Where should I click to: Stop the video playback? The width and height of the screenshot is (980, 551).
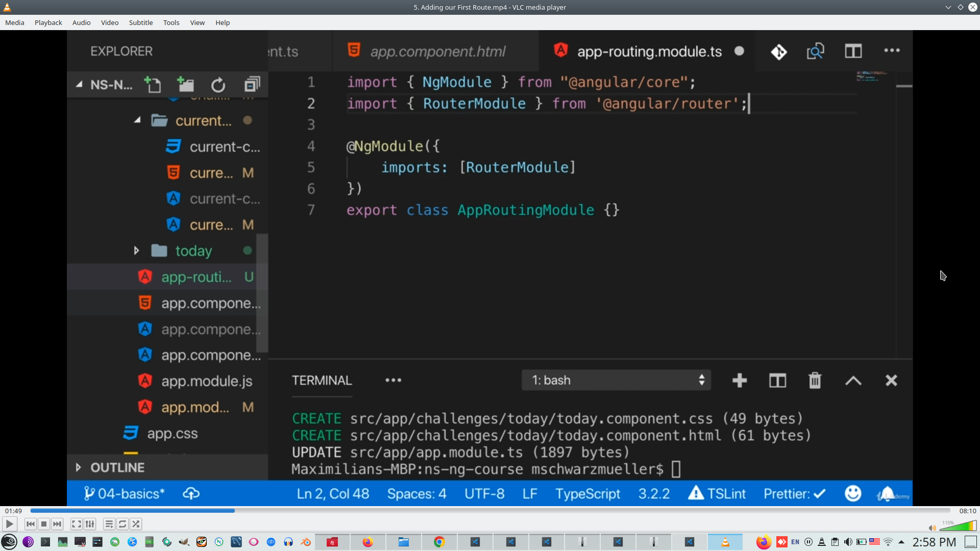click(44, 524)
